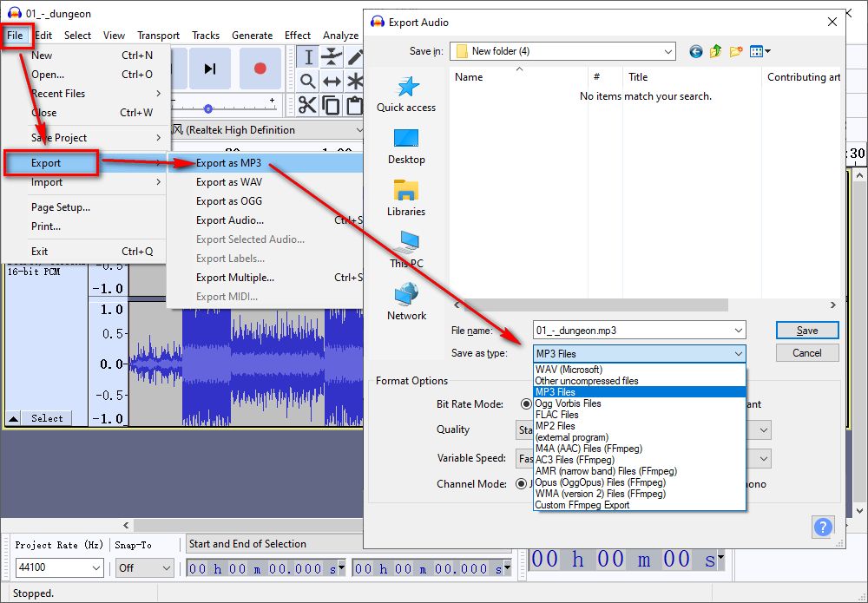Click the track Select button
Viewport: 868px width, 603px height.
47,418
